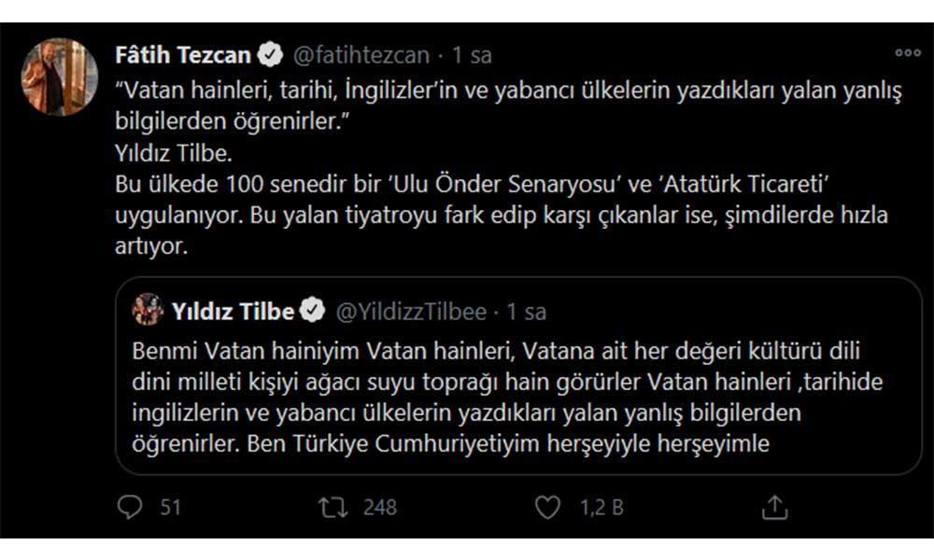This screenshot has height=560, width=934.
Task: Click the main tweet's '1 sa' timestamp
Action: pyautogui.click(x=472, y=55)
